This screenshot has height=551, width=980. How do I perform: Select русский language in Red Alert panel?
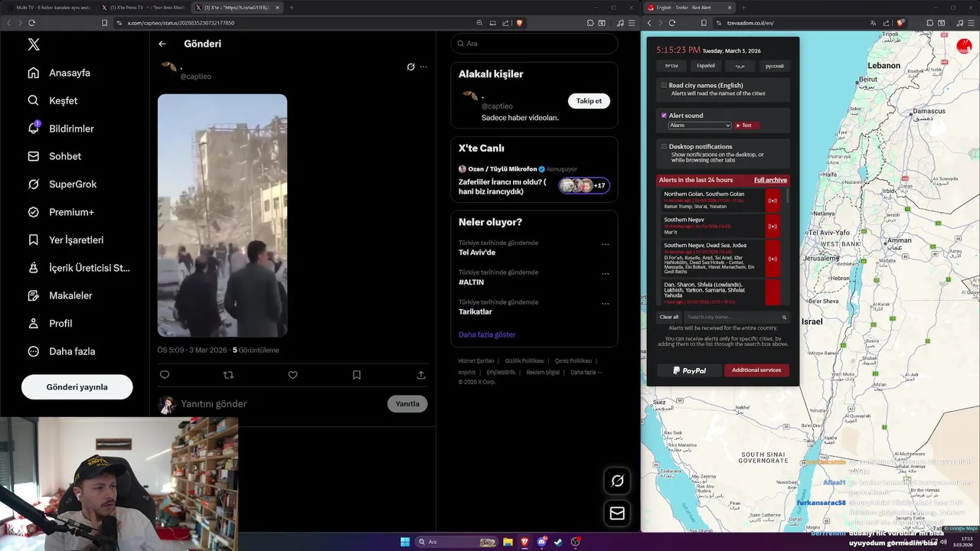pyautogui.click(x=775, y=66)
